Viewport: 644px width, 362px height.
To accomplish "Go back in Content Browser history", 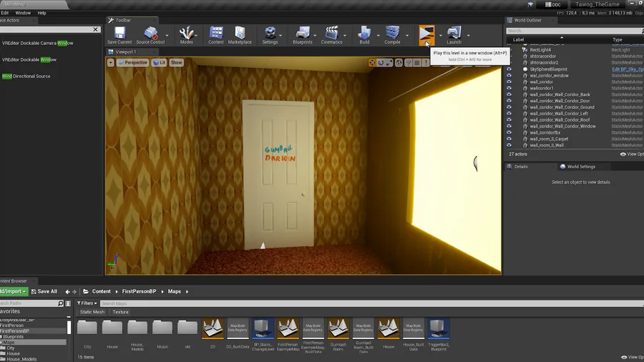I will tap(67, 292).
